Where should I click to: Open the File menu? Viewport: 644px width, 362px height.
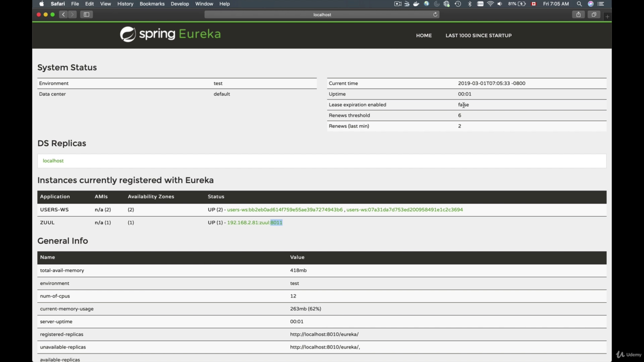[x=74, y=4]
